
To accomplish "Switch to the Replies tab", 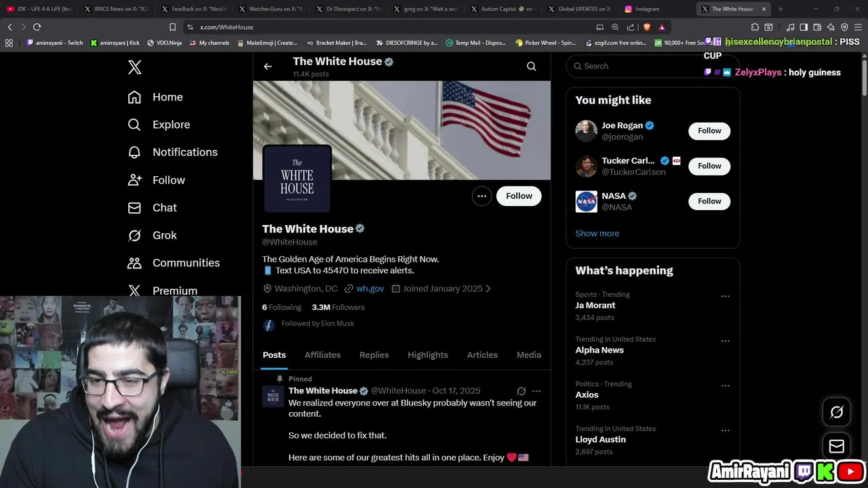I will [x=374, y=355].
